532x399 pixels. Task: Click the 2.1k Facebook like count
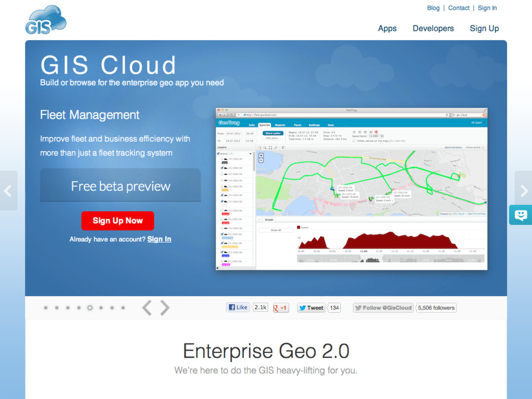260,308
